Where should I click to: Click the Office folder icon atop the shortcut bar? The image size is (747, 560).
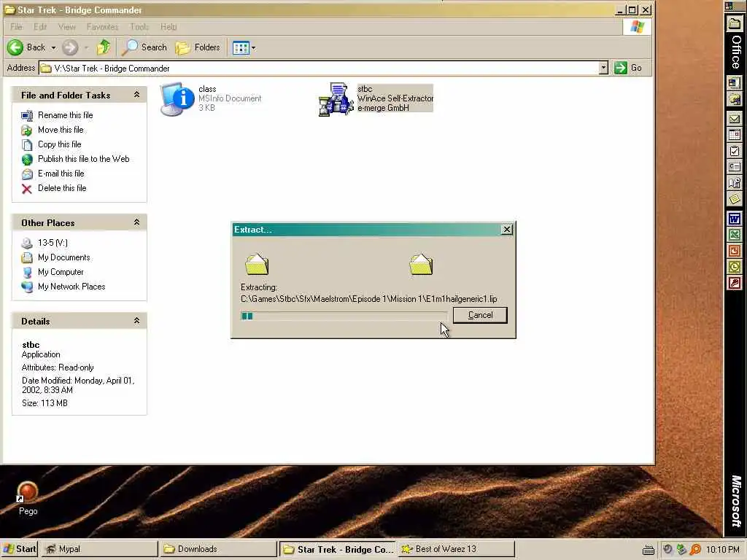point(734,23)
